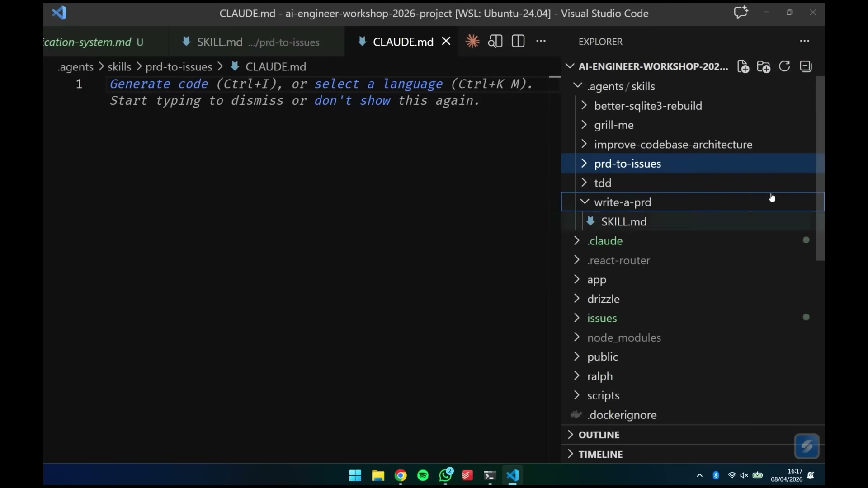Image resolution: width=868 pixels, height=488 pixels.
Task: Expand the scripts folder
Action: pyautogui.click(x=692, y=395)
